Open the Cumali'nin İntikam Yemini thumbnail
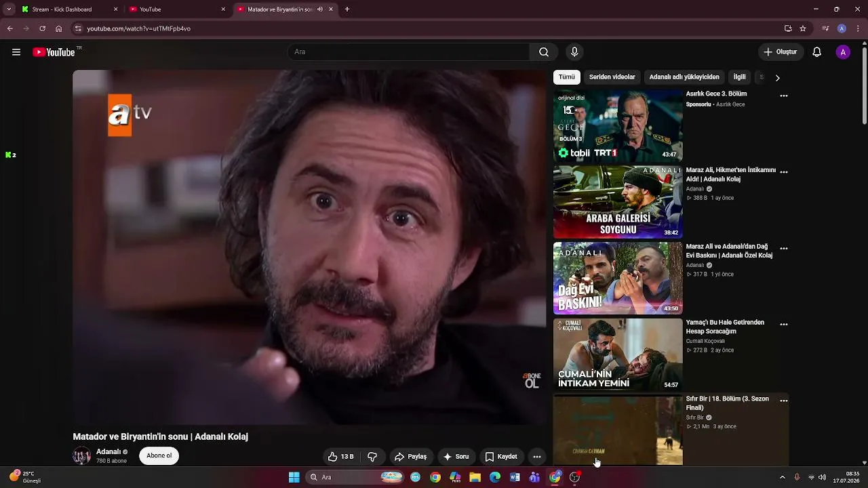Screen dimensions: 868x488 point(618,354)
